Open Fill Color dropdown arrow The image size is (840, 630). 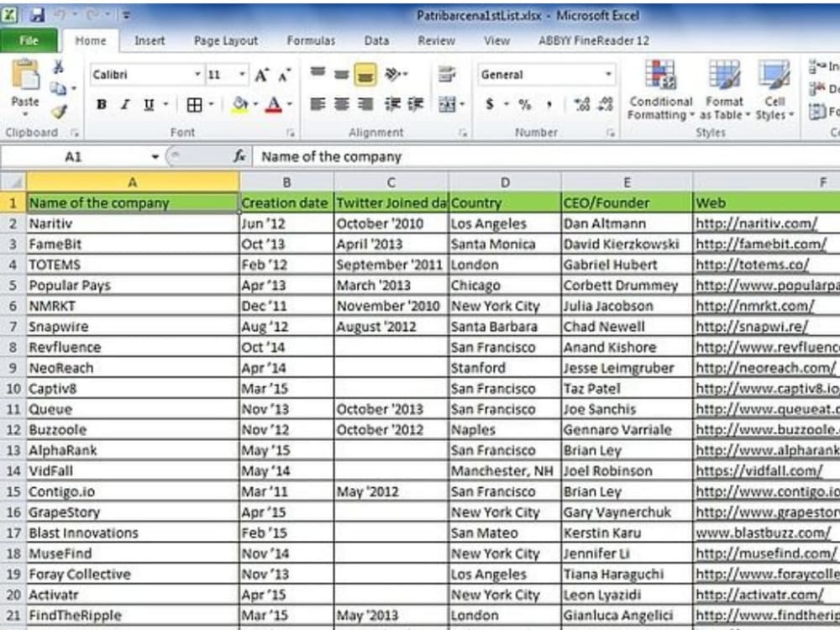tap(255, 104)
